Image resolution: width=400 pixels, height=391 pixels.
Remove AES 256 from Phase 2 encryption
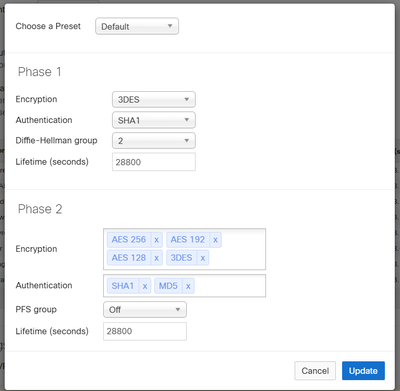[156, 240]
